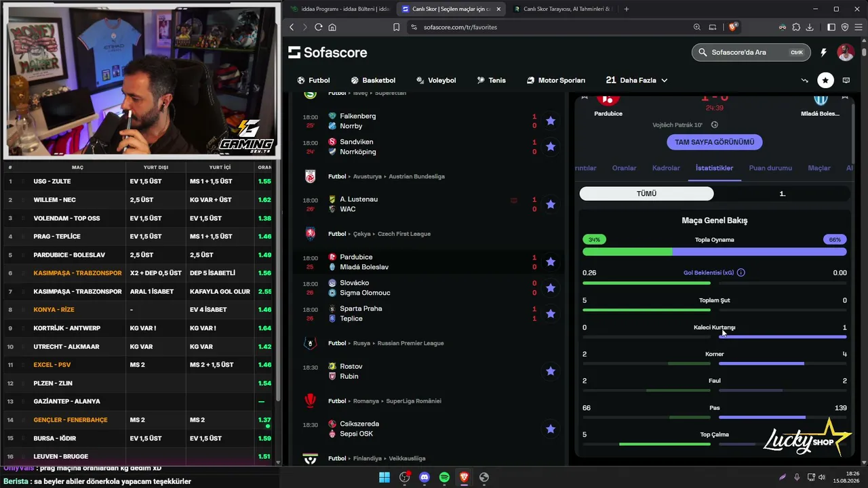Open the browser home page icon
This screenshot has height=488, width=868.
pos(332,27)
